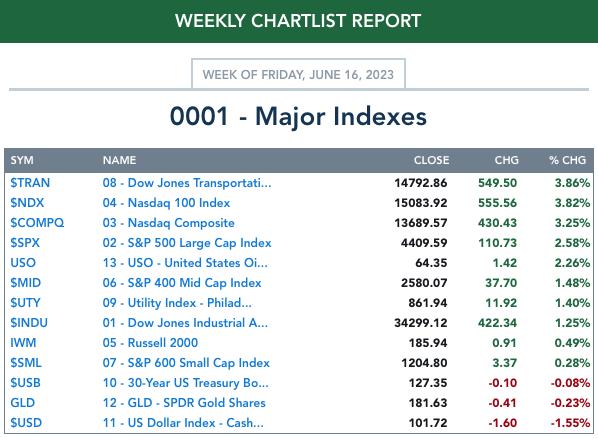
Task: Select the $SPX symbol
Action: 25,243
